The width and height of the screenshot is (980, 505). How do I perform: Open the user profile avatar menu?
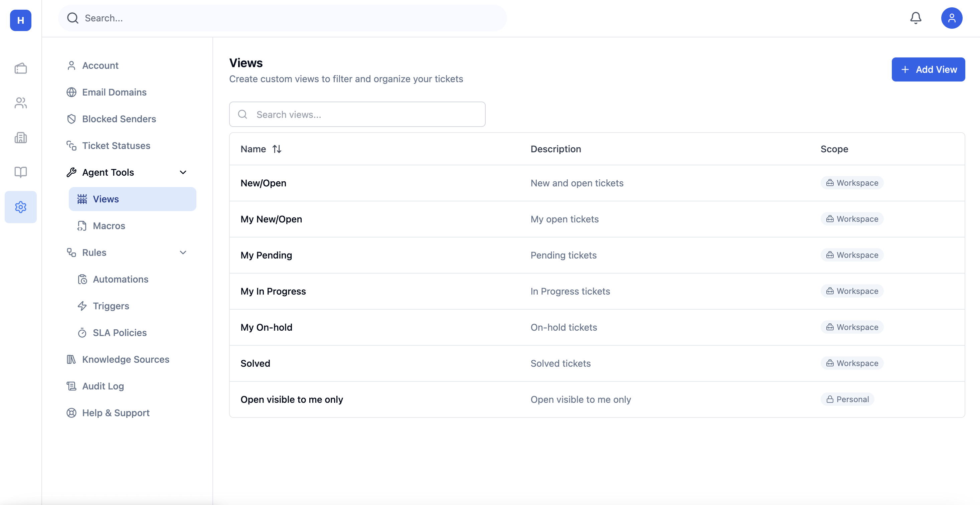pyautogui.click(x=952, y=18)
